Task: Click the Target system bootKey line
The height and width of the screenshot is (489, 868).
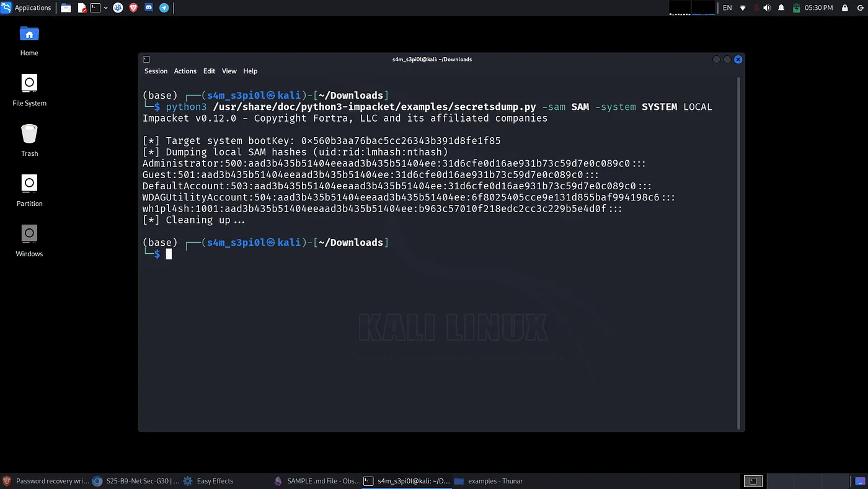Action: pos(321,141)
